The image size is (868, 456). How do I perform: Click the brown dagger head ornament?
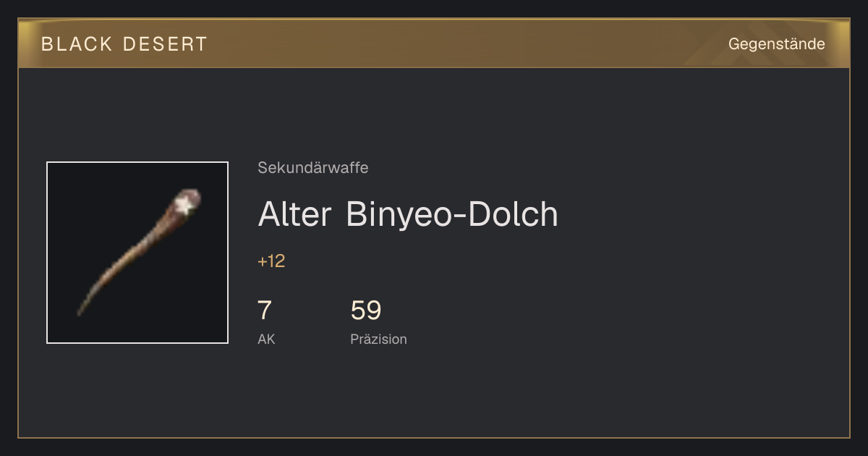(185, 203)
